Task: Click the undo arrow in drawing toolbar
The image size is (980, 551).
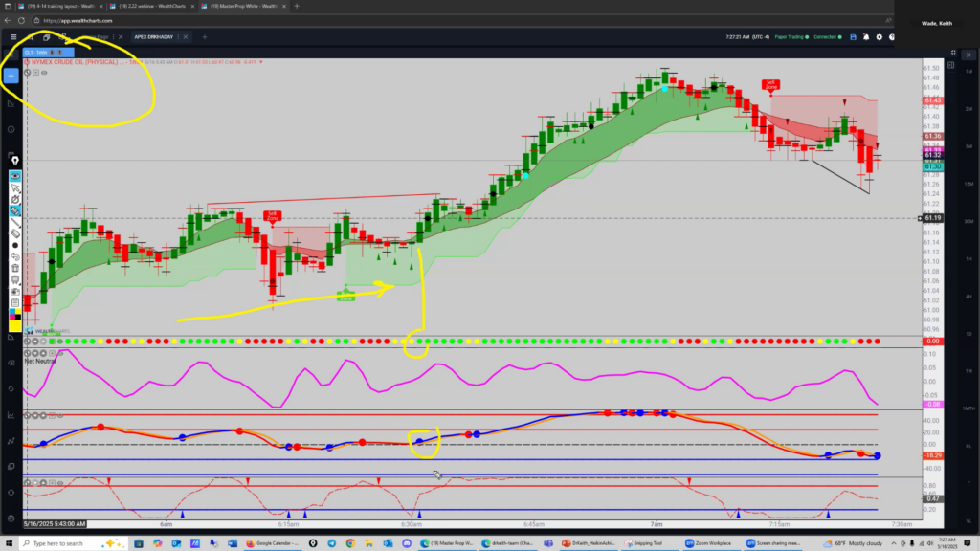Action: coord(15,256)
